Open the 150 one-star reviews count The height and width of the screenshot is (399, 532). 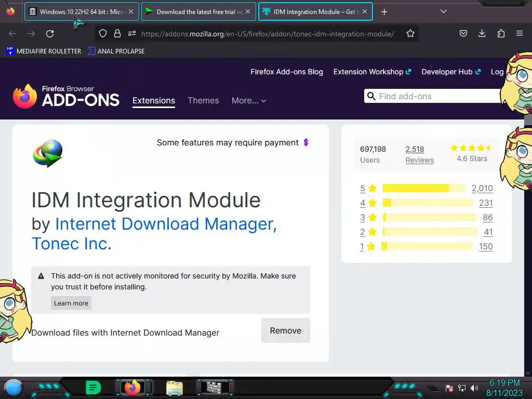point(486,247)
